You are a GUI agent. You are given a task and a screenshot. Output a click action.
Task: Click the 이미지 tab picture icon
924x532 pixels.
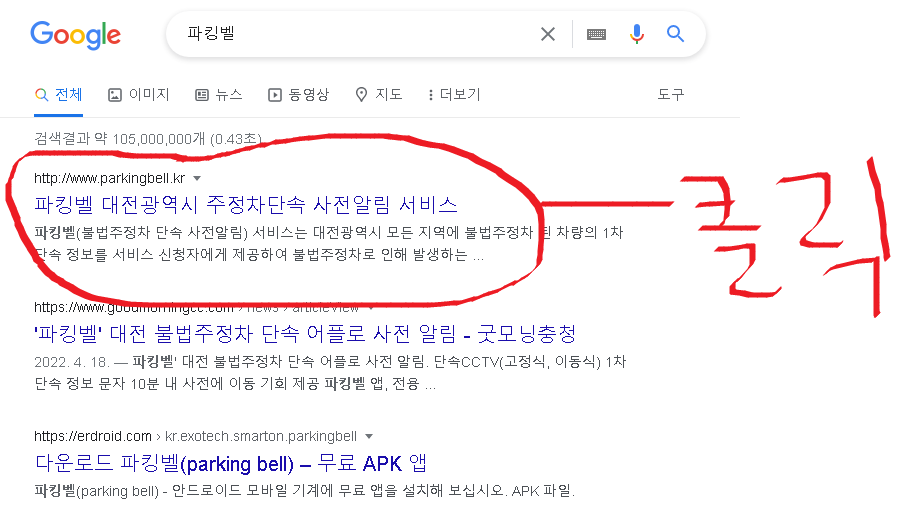(115, 95)
